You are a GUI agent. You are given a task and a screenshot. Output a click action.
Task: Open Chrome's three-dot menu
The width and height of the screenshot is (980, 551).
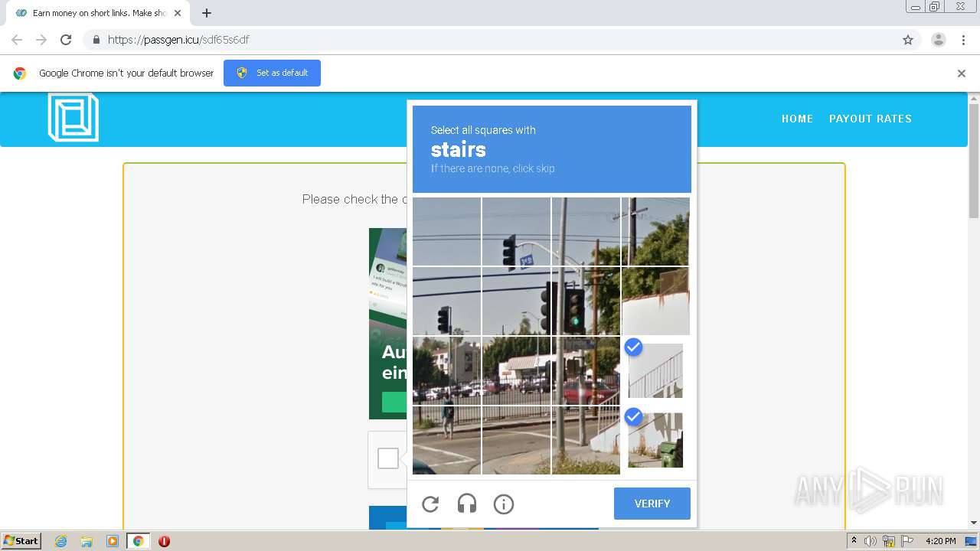click(964, 40)
